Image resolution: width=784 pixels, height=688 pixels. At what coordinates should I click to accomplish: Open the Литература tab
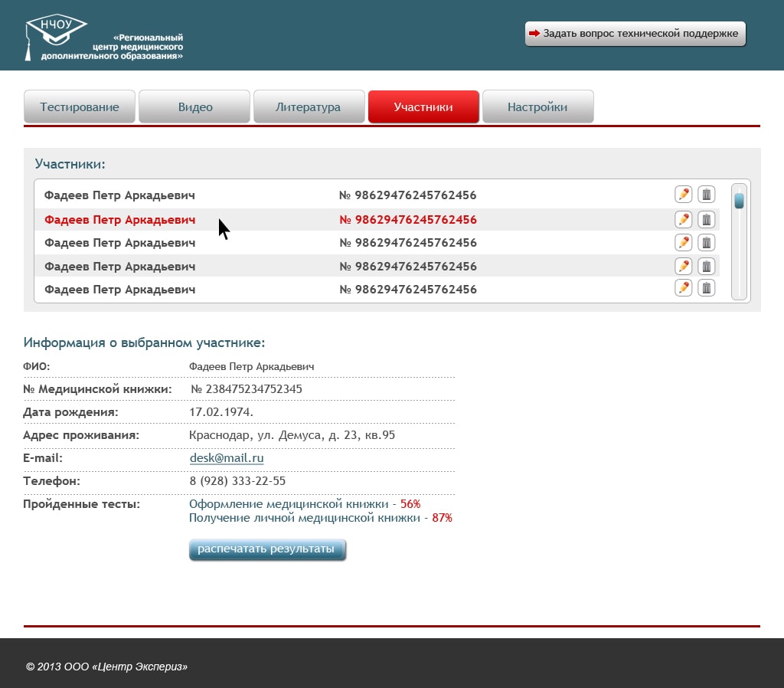click(309, 106)
